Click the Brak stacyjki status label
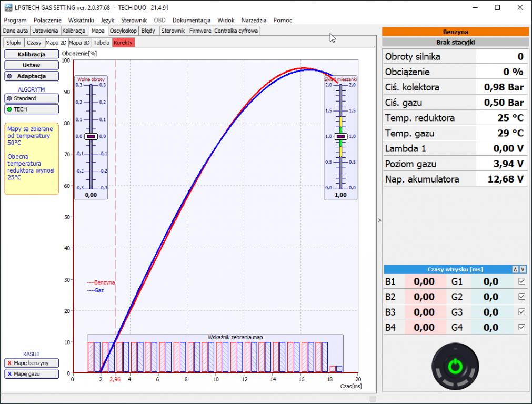The height and width of the screenshot is (404, 532). coord(455,42)
